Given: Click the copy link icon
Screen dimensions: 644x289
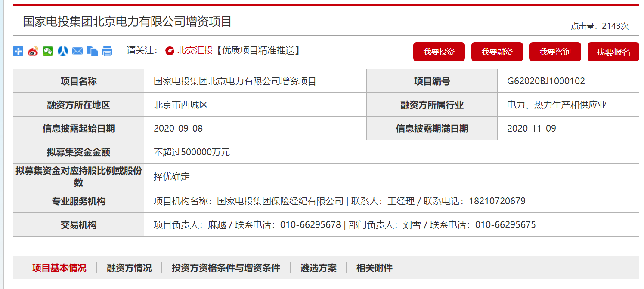Looking at the screenshot, I should click(93, 51).
